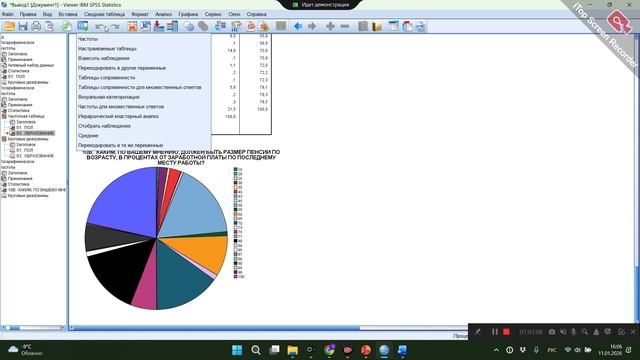Choose Взвесить наблюдения in the list

tap(144, 58)
